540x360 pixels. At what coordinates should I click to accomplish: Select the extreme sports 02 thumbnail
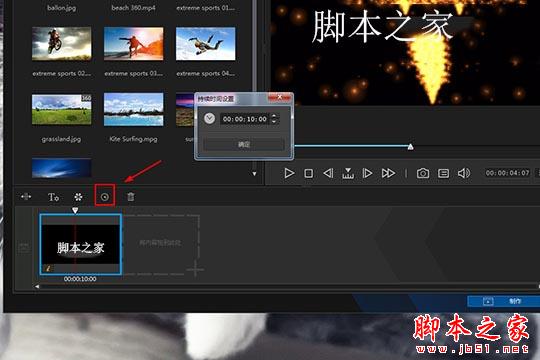click(x=62, y=44)
